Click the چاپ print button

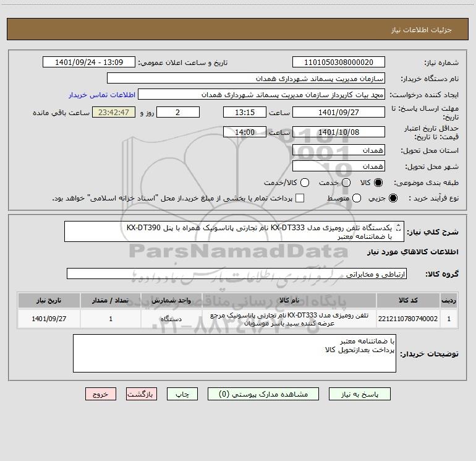coord(182,394)
